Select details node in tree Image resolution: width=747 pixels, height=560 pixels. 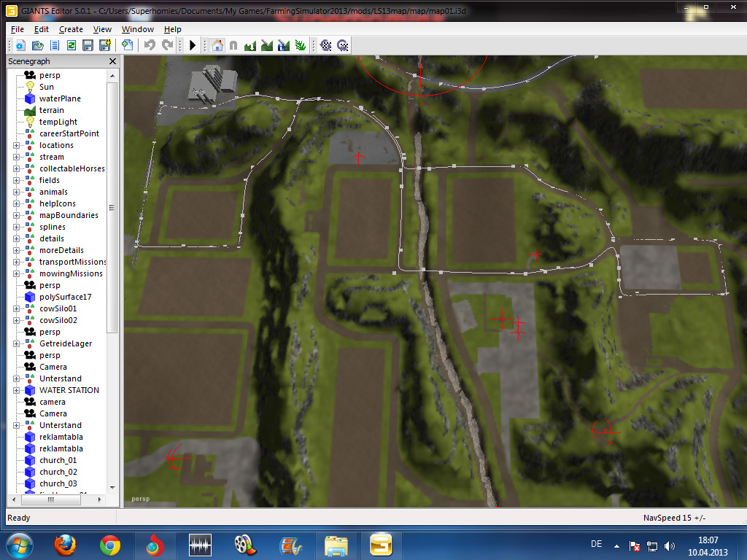tap(52, 238)
